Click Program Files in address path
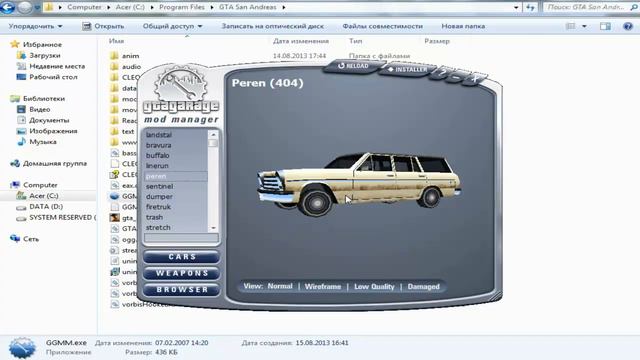This screenshot has height=360, width=640. click(x=182, y=7)
